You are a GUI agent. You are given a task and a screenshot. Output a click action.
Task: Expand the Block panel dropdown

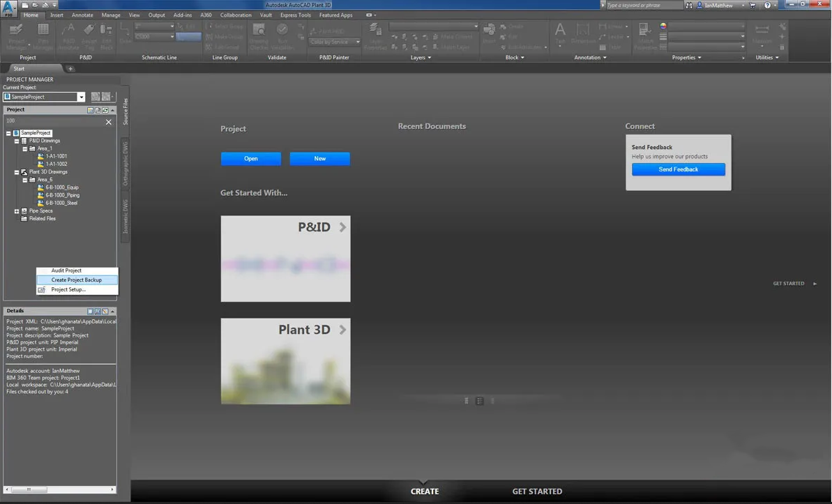(x=515, y=57)
